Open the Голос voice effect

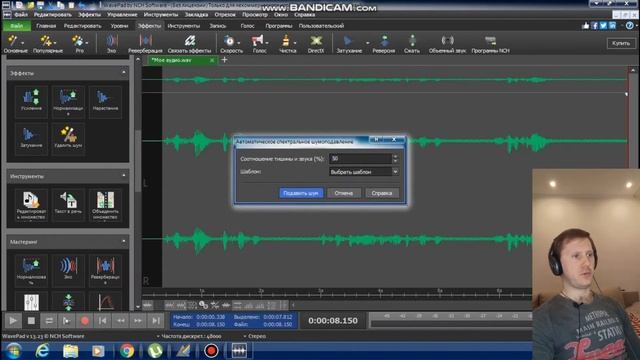[259, 44]
